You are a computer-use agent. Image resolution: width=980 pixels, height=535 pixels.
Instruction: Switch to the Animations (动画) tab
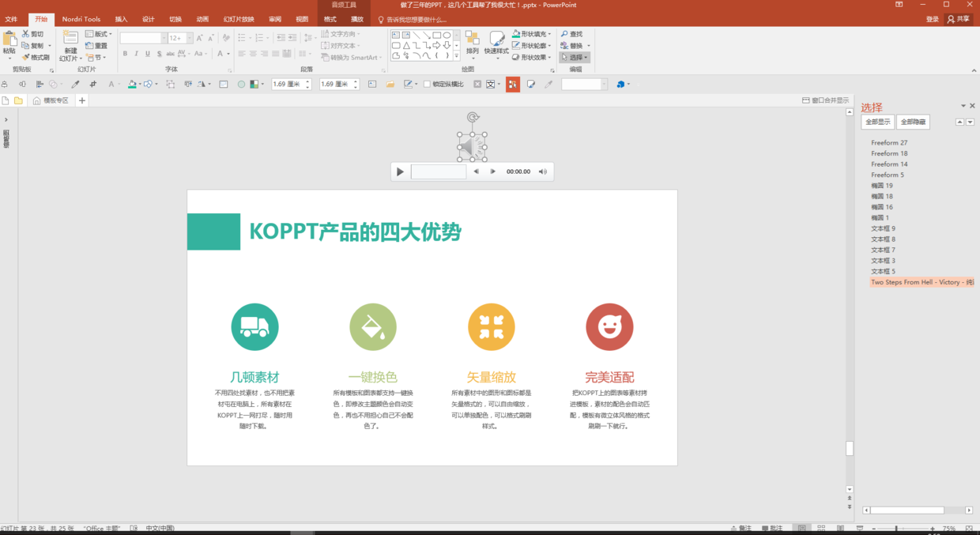(x=202, y=19)
